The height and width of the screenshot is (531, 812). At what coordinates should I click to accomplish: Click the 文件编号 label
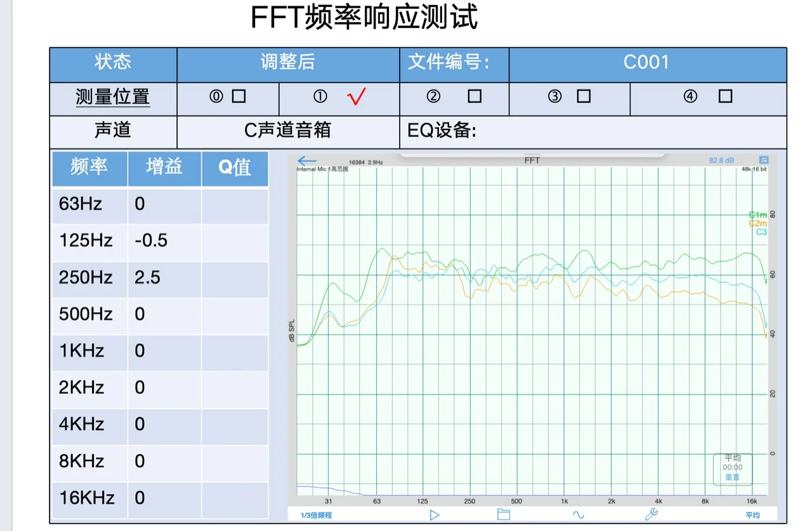pos(449,62)
